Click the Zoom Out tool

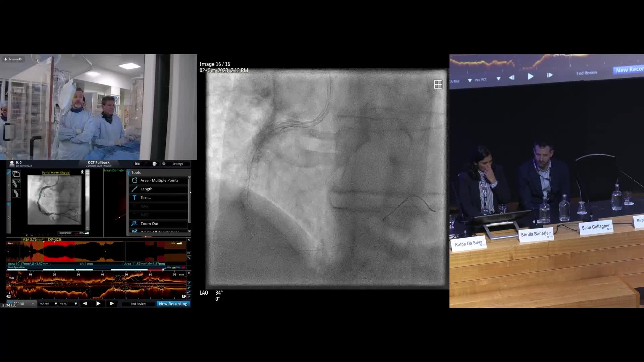(x=149, y=224)
